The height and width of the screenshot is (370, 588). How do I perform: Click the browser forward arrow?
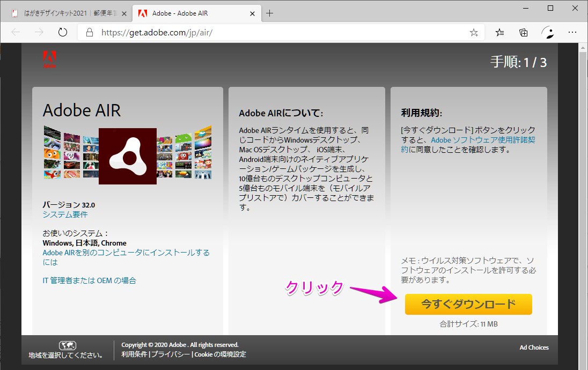coord(39,32)
